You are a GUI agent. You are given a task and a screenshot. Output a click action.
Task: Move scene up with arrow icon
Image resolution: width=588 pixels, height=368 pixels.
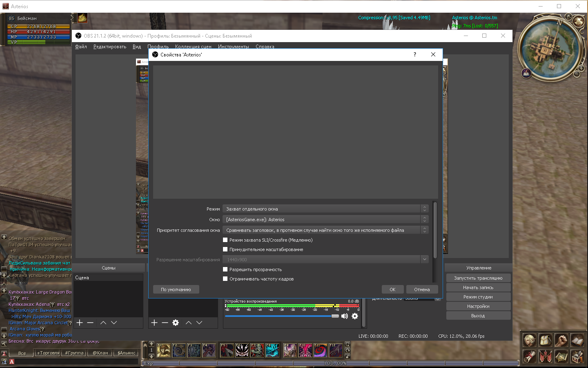point(103,323)
